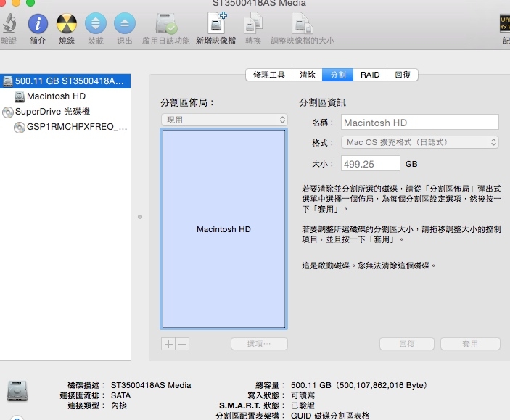Image resolution: width=510 pixels, height=420 pixels.
Task: Click New Image (新增映像檔) toolbar icon
Action: click(216, 22)
